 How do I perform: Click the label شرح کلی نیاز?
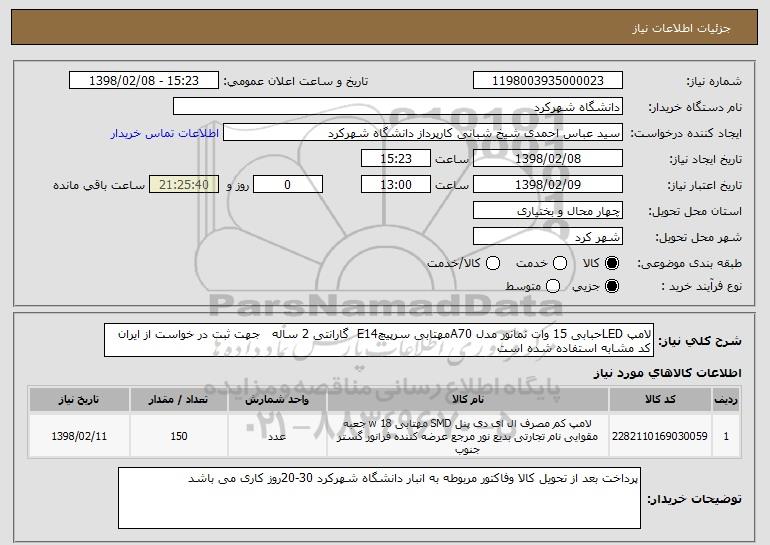(700, 341)
